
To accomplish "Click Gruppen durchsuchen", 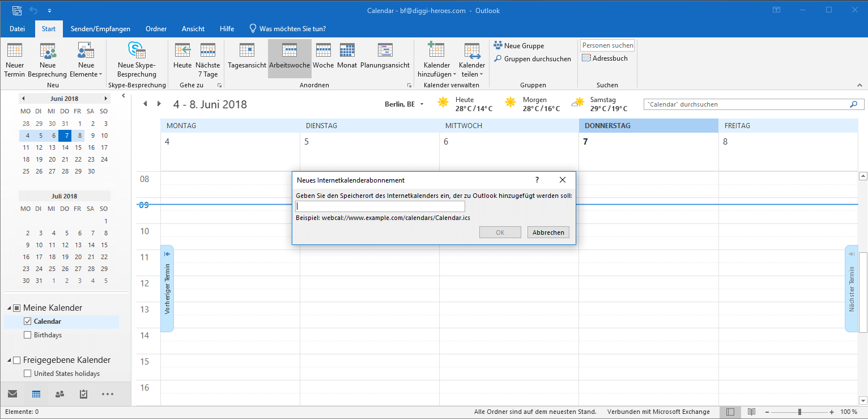I will [532, 59].
